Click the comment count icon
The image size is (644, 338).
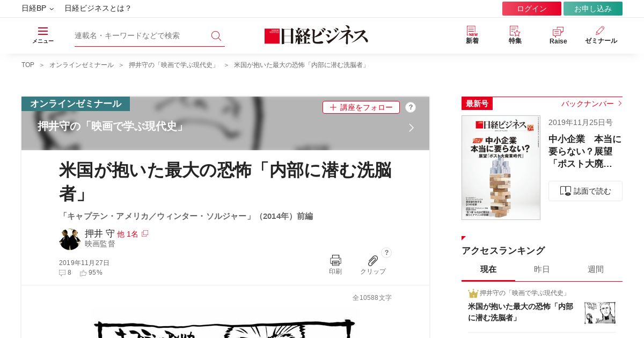click(62, 273)
